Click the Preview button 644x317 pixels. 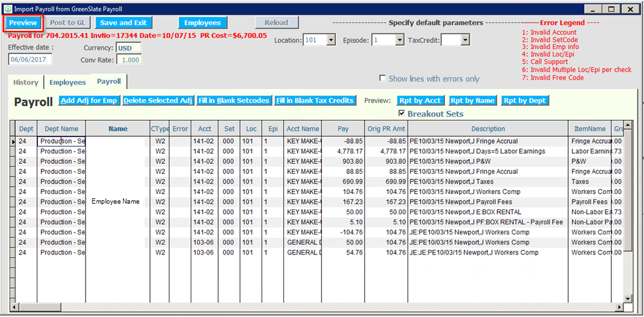24,23
